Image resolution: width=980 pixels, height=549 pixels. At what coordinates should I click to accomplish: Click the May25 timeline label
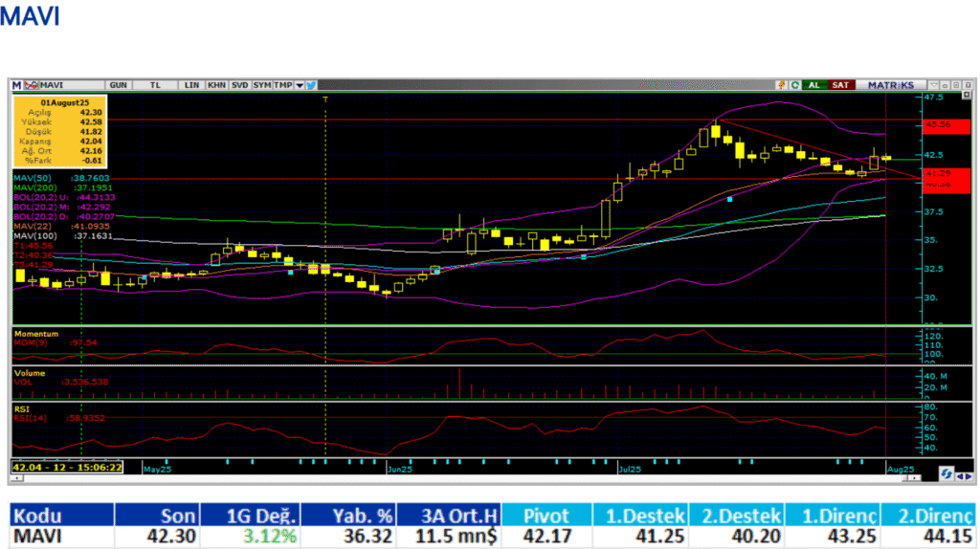(x=157, y=469)
